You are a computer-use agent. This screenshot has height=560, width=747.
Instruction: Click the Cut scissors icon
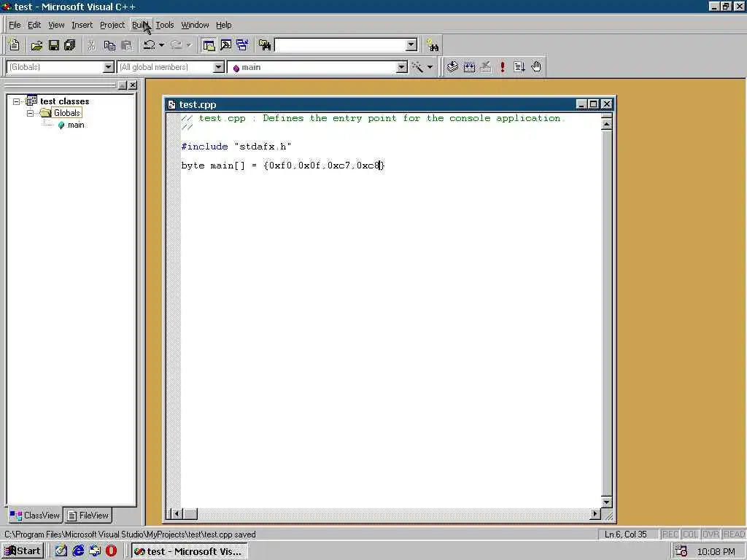coord(91,45)
